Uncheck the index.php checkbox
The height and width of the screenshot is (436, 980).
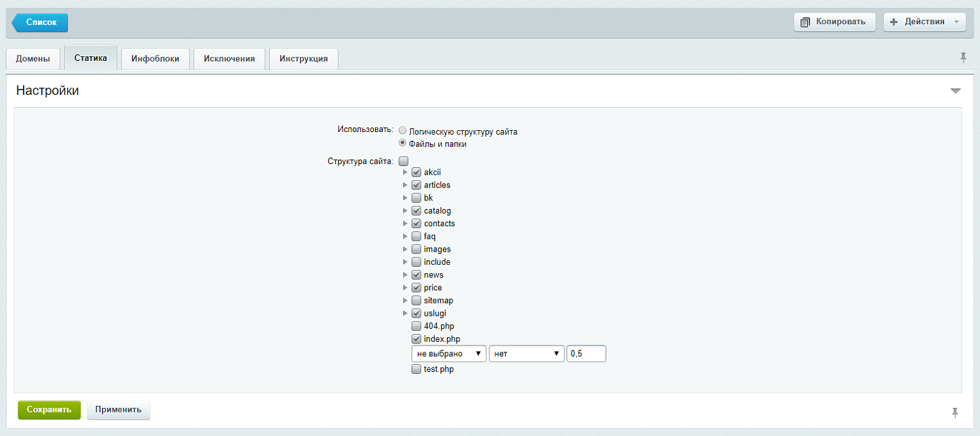pos(416,339)
